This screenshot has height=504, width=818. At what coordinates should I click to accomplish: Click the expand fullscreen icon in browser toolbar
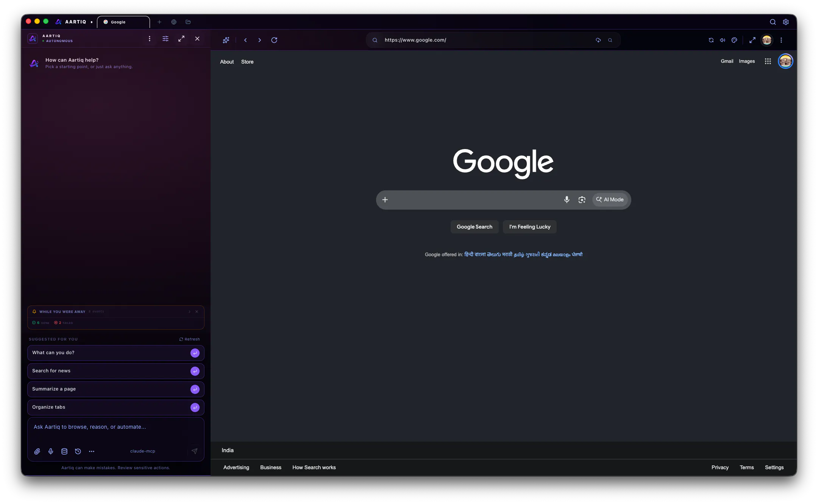click(x=752, y=40)
